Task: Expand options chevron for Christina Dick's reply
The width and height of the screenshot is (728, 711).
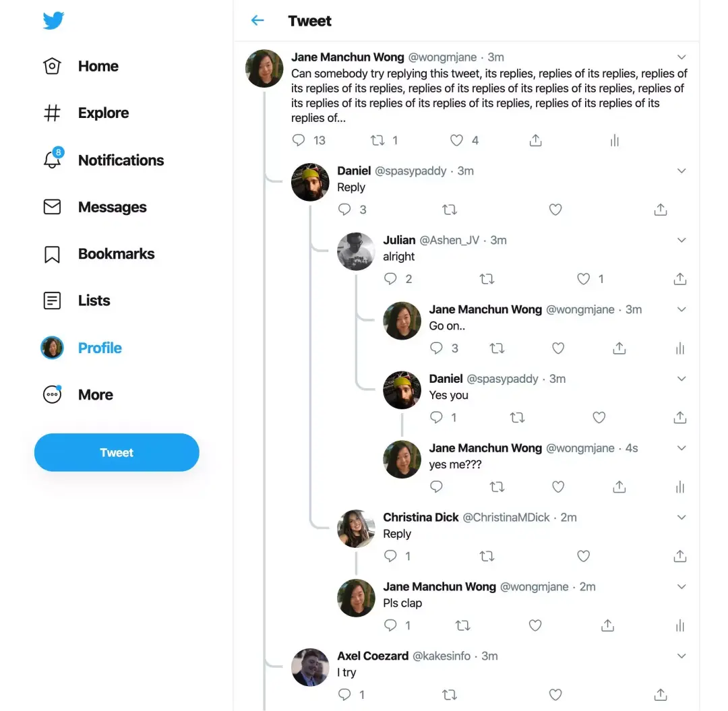Action: (x=681, y=517)
